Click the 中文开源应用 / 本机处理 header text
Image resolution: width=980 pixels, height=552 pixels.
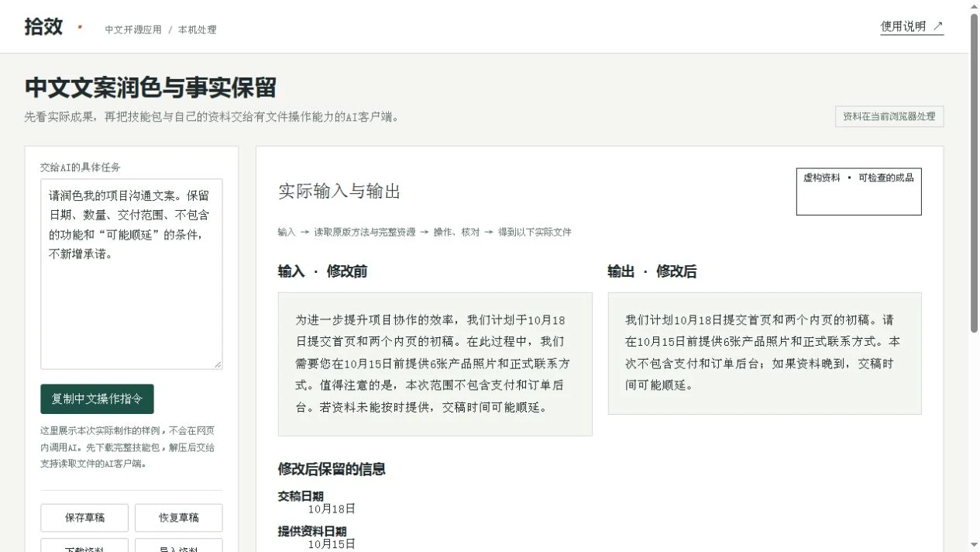click(x=160, y=29)
